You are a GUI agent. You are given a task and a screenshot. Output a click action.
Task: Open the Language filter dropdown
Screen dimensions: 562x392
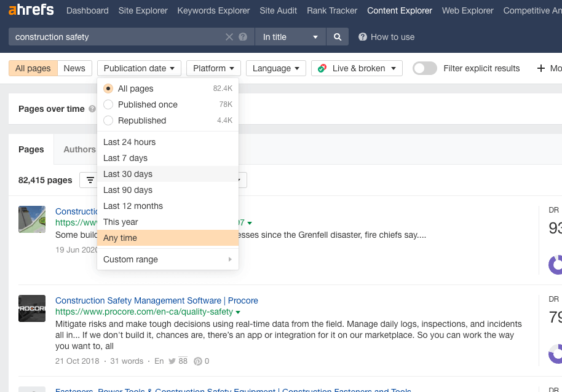tap(275, 68)
